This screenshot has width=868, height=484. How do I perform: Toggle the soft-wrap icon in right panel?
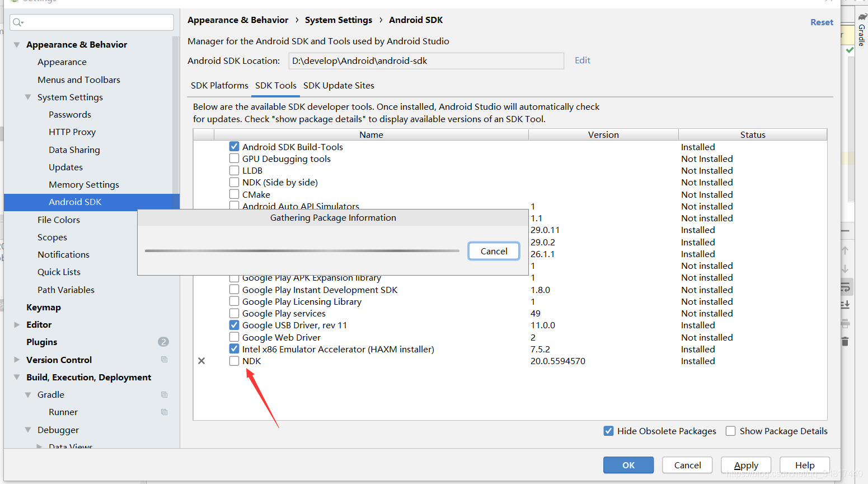[845, 287]
